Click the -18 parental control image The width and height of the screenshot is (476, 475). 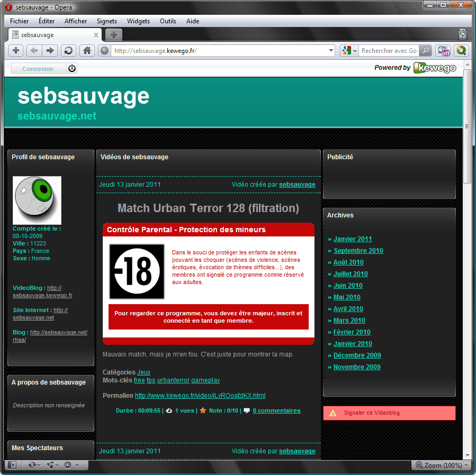[137, 271]
